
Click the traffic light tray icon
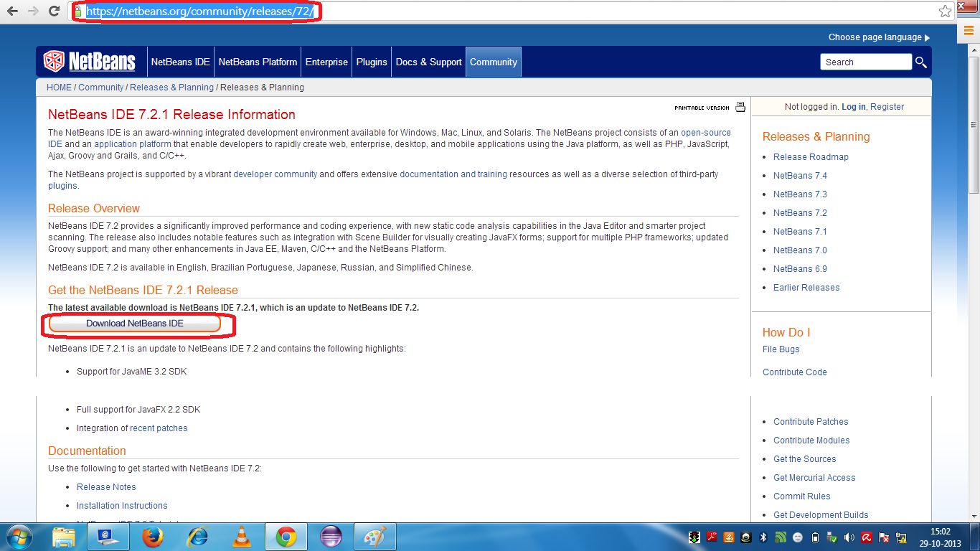tap(694, 537)
